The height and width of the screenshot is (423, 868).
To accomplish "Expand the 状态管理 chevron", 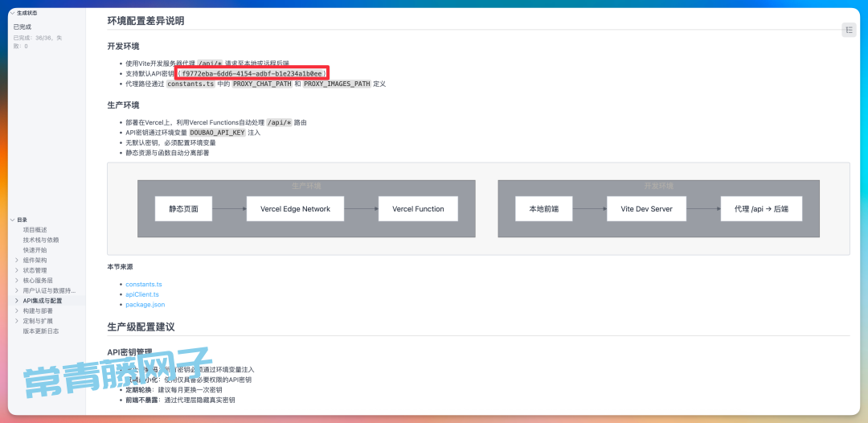I will point(17,270).
